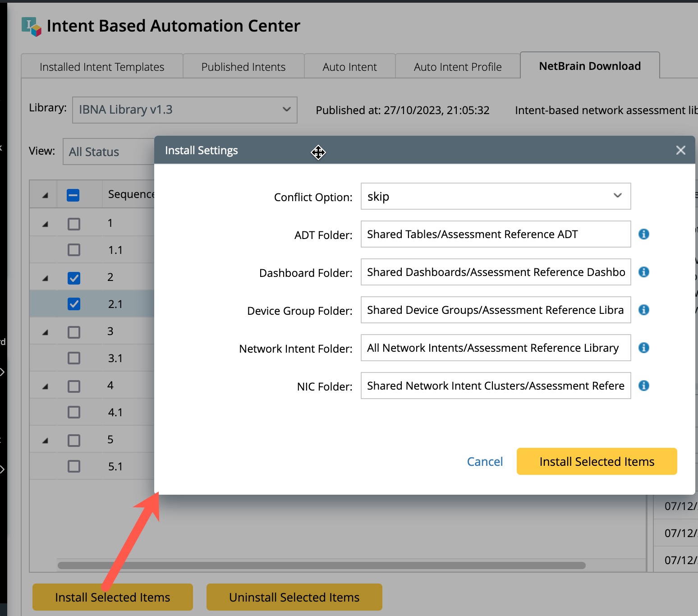
Task: Click into the ADT Folder input field
Action: 495,234
